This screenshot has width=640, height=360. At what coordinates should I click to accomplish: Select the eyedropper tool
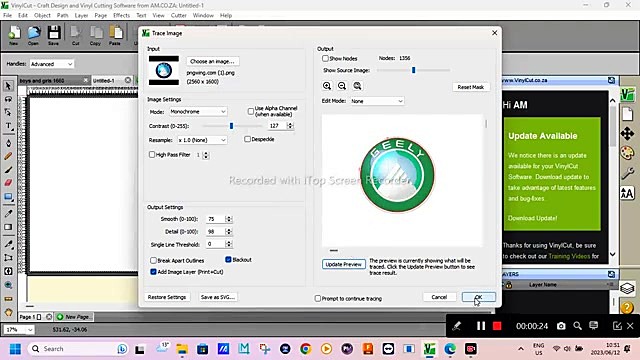pyautogui.click(x=8, y=213)
